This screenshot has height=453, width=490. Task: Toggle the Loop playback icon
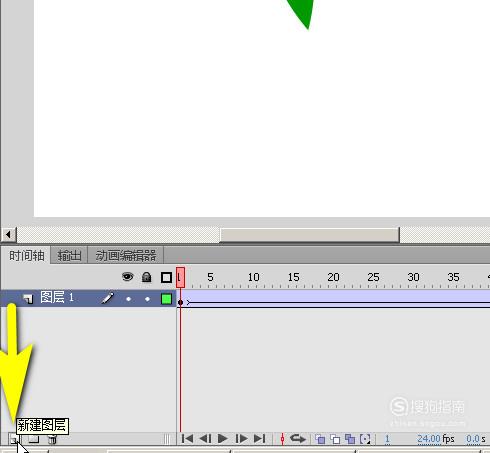(298, 439)
